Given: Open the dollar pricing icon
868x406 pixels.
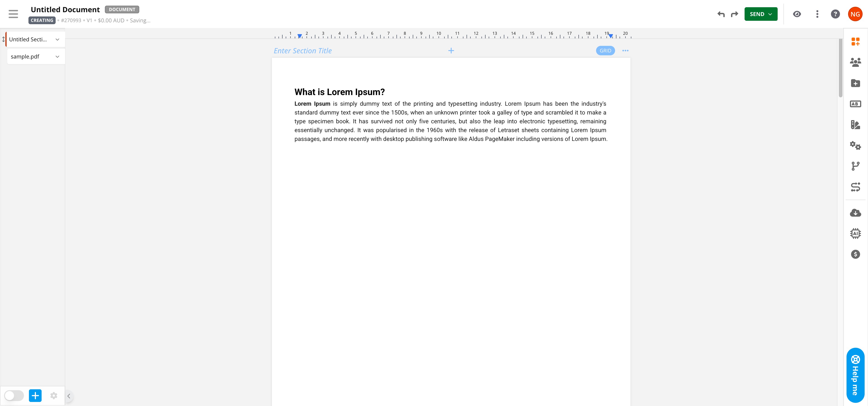Looking at the screenshot, I should [855, 254].
